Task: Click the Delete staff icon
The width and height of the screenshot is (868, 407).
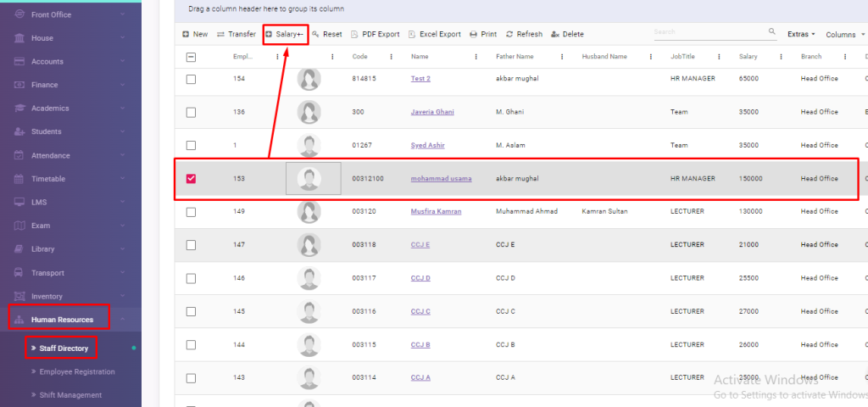Action: [555, 35]
